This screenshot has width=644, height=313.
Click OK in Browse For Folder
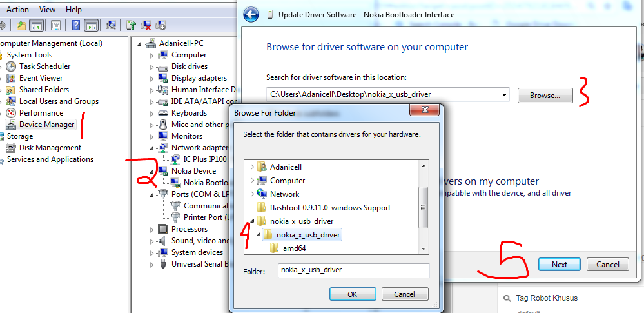[353, 294]
